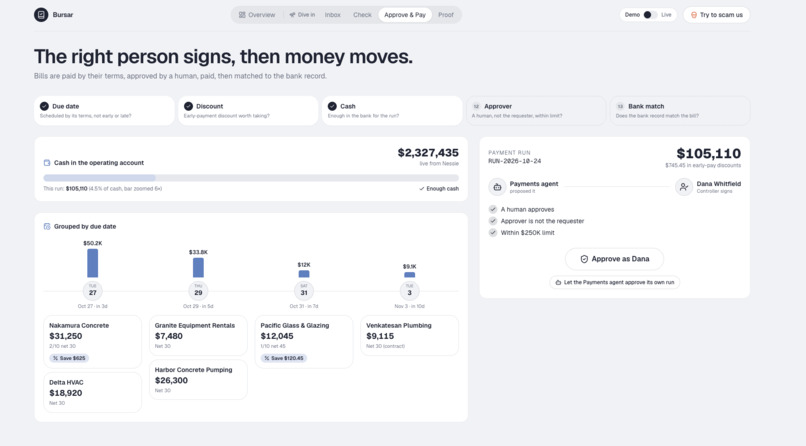The width and height of the screenshot is (806, 446).
Task: Click the $33.8K bar for Oct 29
Action: coord(198,268)
